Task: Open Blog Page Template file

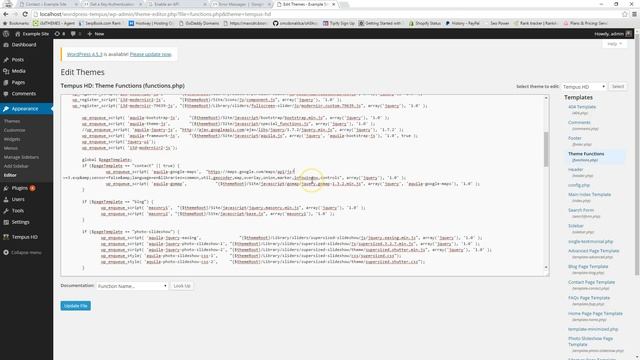Action: point(588,267)
